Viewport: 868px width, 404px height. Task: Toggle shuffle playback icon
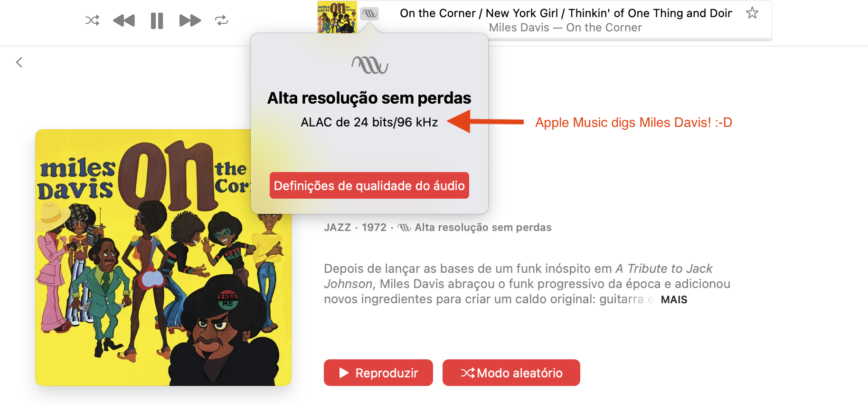pos(92,20)
